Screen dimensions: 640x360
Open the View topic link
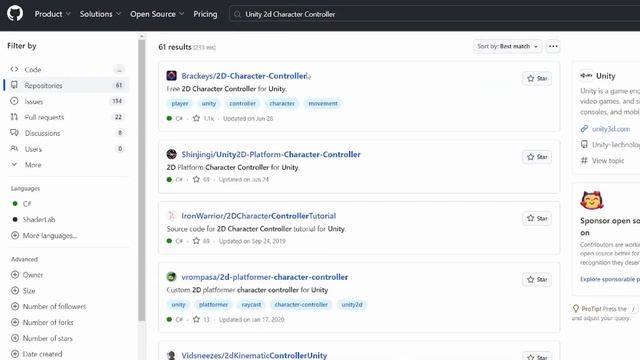pos(608,160)
